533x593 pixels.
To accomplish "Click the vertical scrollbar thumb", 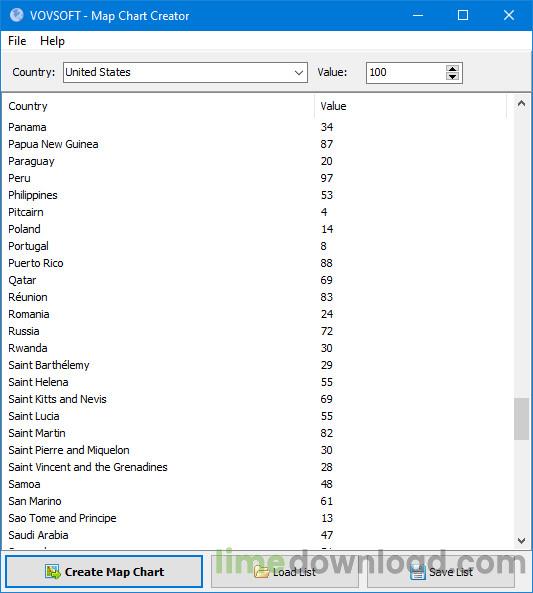I will (521, 419).
